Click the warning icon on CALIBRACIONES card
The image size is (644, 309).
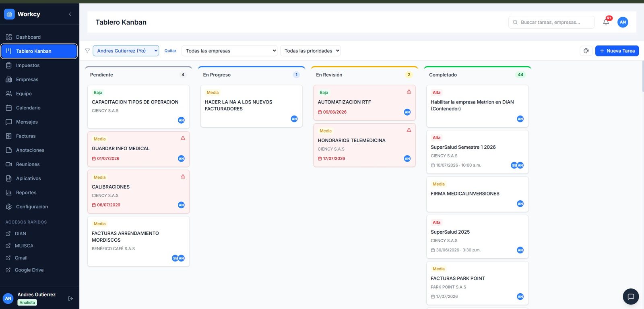coord(183,176)
